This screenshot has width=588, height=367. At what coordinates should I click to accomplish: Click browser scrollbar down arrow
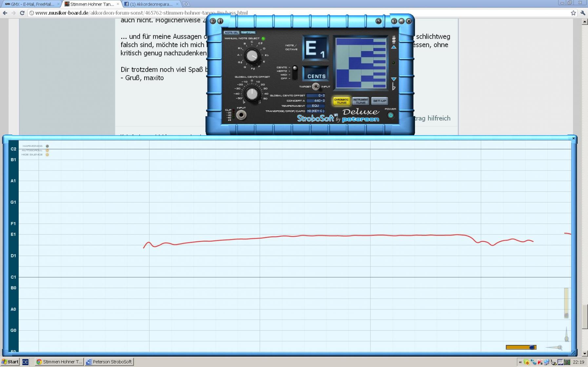coord(585,354)
